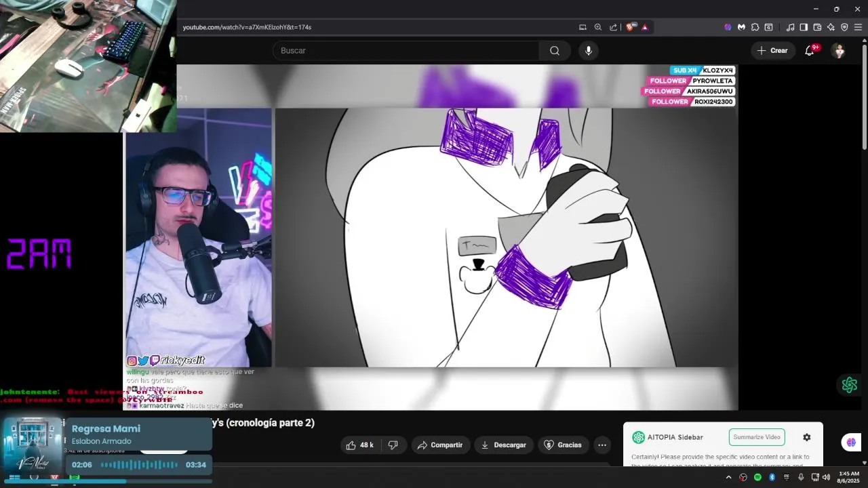Open the Brave Shields lion icon
This screenshot has height=488, width=868.
click(x=630, y=27)
